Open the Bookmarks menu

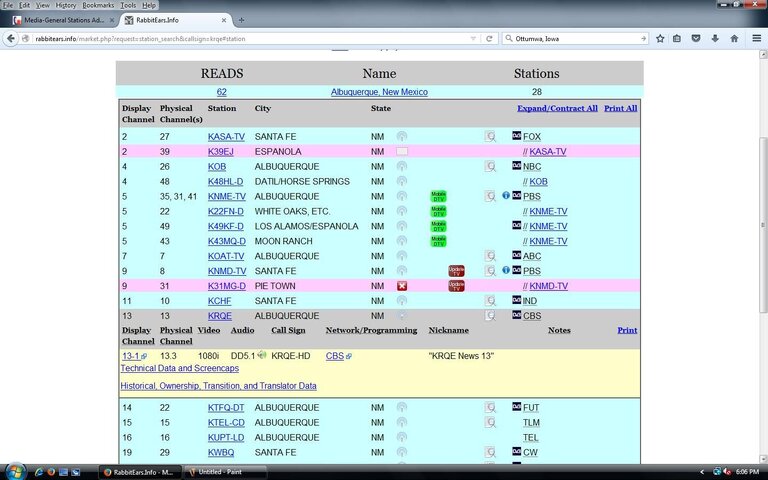pyautogui.click(x=98, y=5)
